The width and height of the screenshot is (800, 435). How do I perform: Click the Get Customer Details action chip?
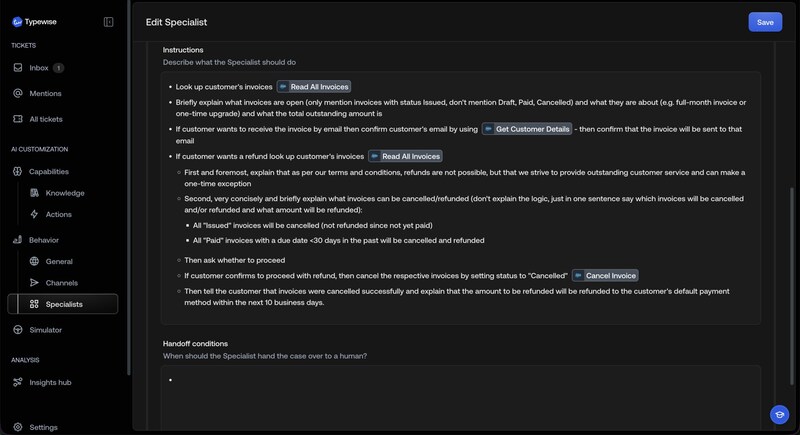click(x=526, y=129)
